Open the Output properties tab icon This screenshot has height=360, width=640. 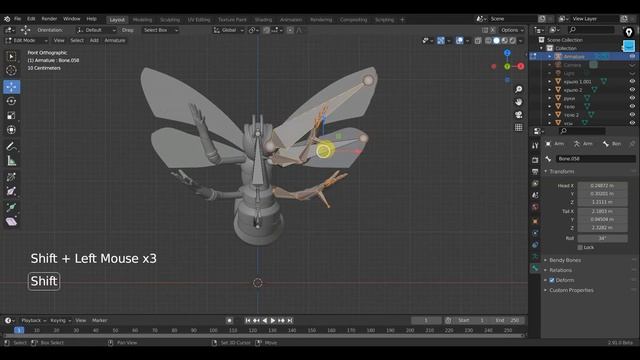coord(535,171)
